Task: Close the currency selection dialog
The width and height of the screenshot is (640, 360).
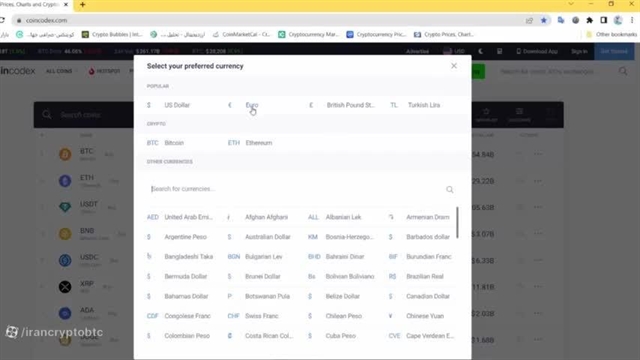Action: (x=453, y=66)
